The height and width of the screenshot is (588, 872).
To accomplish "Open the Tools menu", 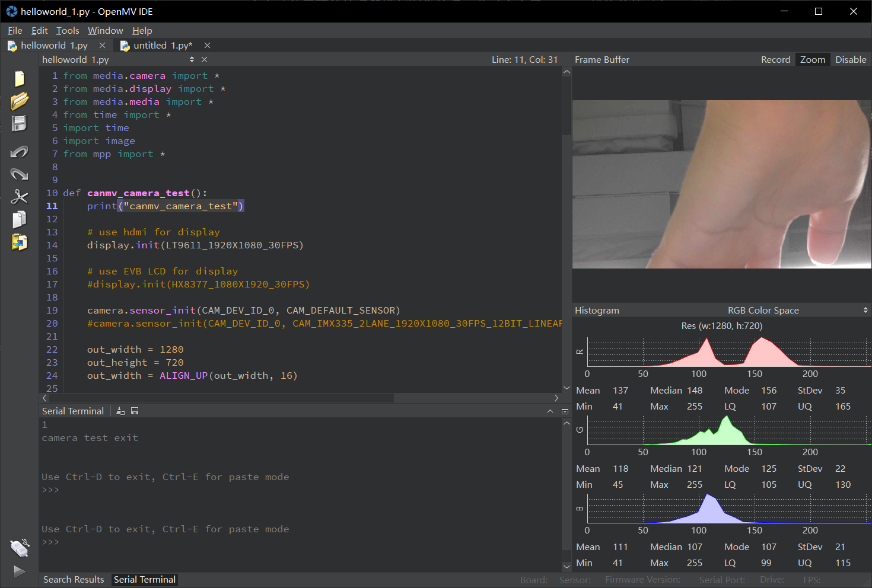I will tap(68, 31).
